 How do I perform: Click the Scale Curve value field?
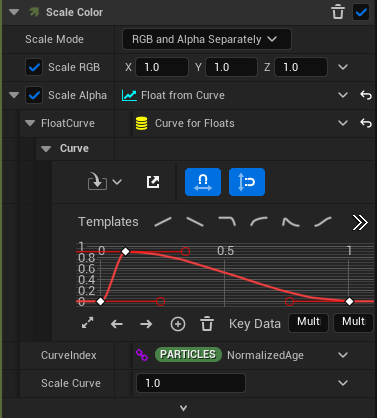pos(191,383)
